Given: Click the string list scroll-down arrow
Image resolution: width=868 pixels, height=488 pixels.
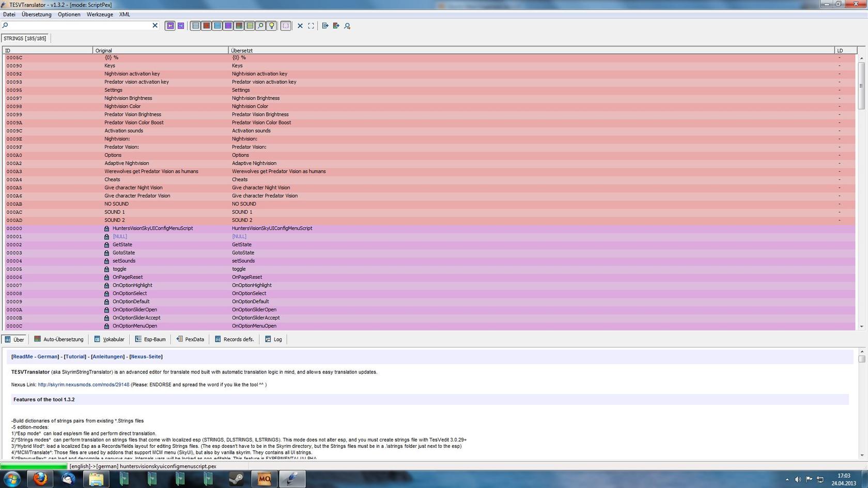Looking at the screenshot, I should tap(861, 326).
